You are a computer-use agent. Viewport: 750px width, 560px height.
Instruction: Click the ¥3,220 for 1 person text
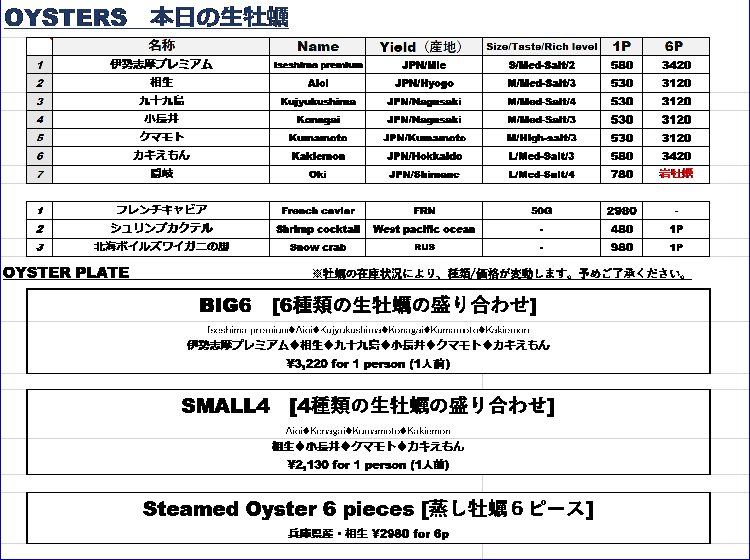point(368,364)
